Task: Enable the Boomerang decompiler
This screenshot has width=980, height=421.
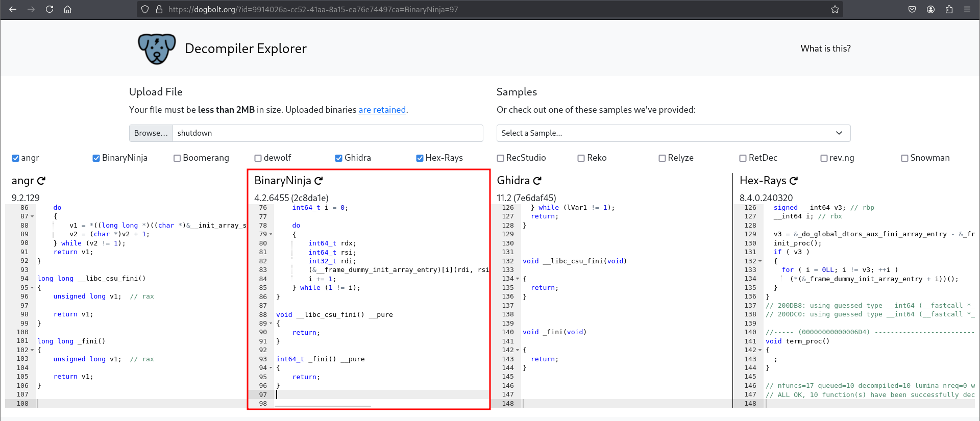Action: coord(177,158)
